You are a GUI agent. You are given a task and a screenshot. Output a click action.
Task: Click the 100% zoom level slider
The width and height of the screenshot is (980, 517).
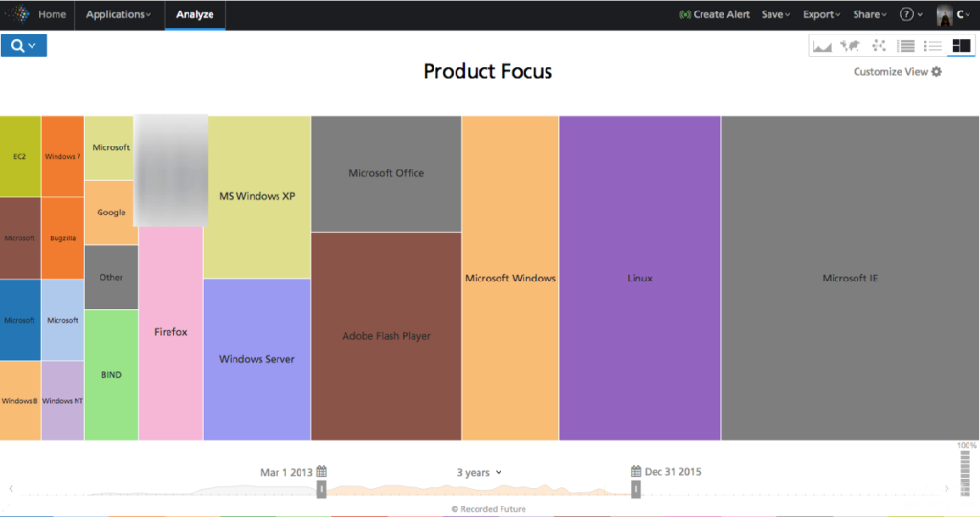[x=966, y=474]
